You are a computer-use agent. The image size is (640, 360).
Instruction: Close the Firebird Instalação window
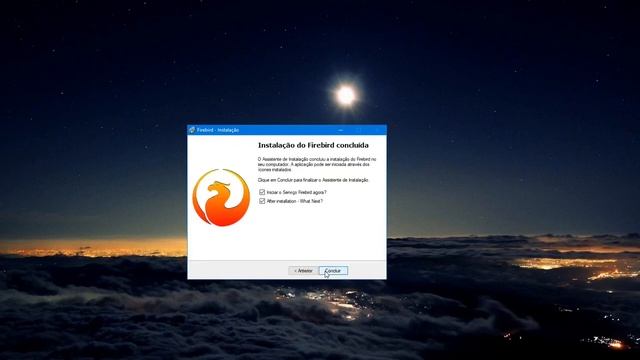tap(378, 130)
